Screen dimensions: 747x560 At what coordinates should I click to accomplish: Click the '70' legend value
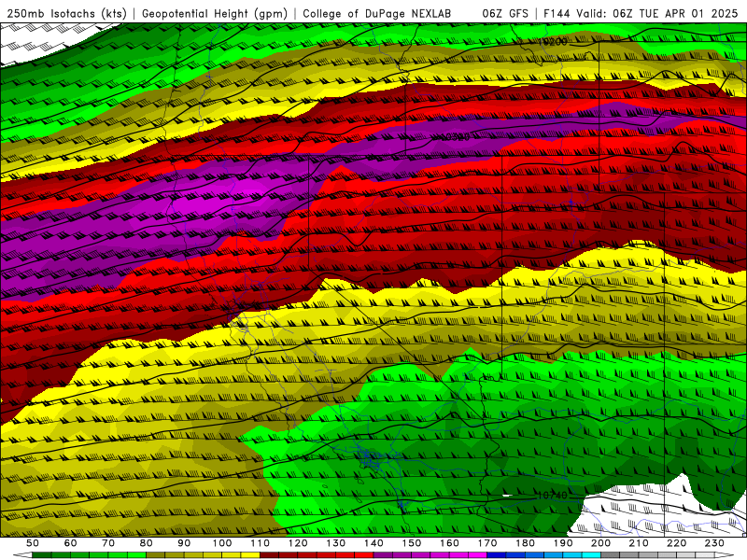pyautogui.click(x=108, y=543)
